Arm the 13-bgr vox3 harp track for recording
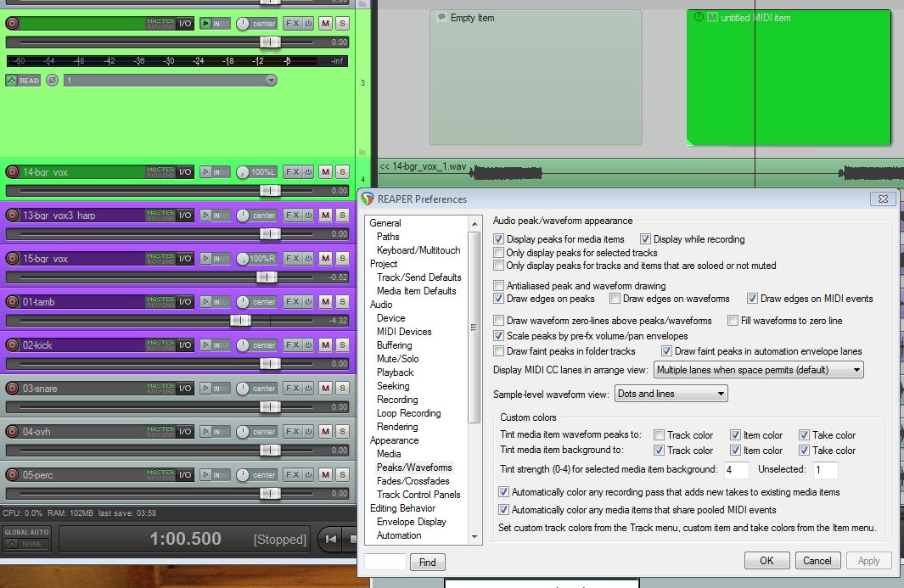The height and width of the screenshot is (588, 904). click(12, 215)
